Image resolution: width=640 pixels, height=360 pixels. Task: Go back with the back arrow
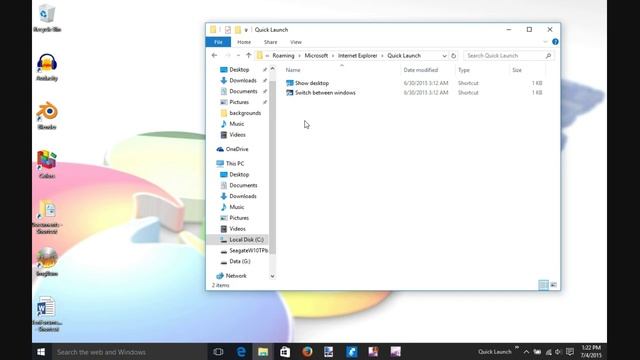(x=214, y=56)
